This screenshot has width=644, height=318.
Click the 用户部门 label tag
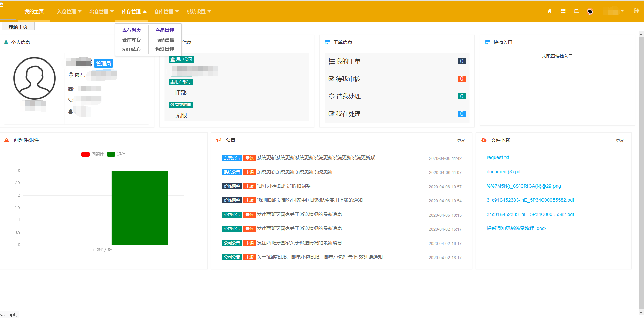[181, 82]
